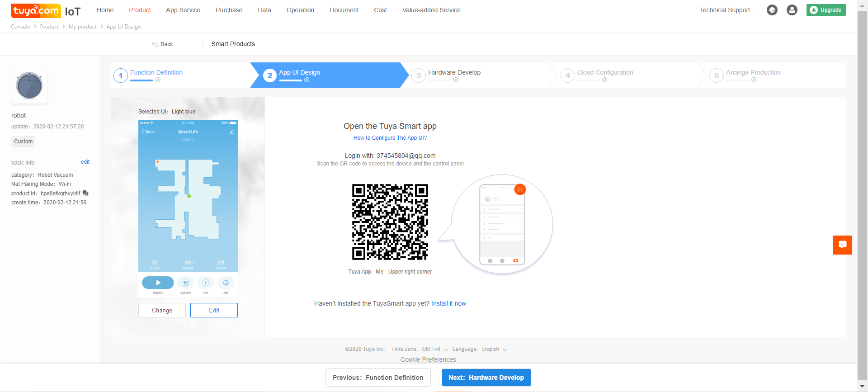
Task: Open the Purchase menu
Action: click(x=229, y=10)
